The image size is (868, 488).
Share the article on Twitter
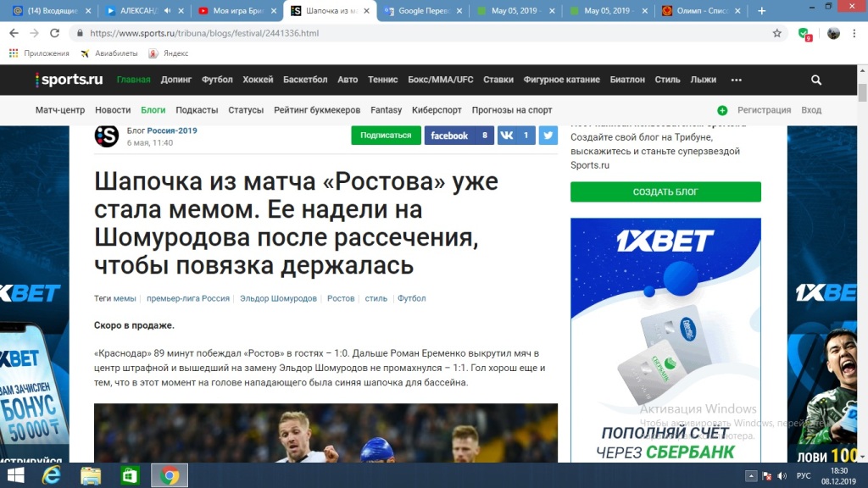point(548,135)
